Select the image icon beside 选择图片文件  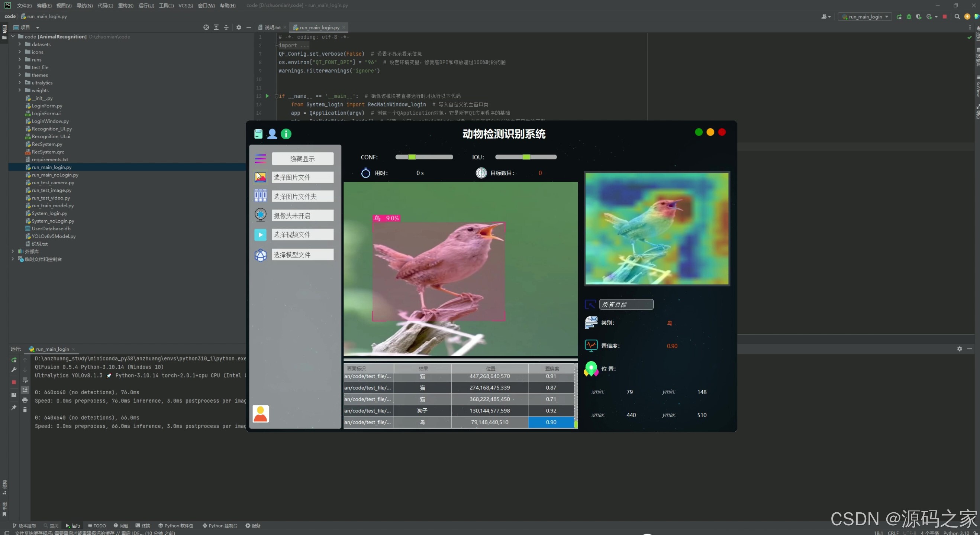pyautogui.click(x=260, y=177)
